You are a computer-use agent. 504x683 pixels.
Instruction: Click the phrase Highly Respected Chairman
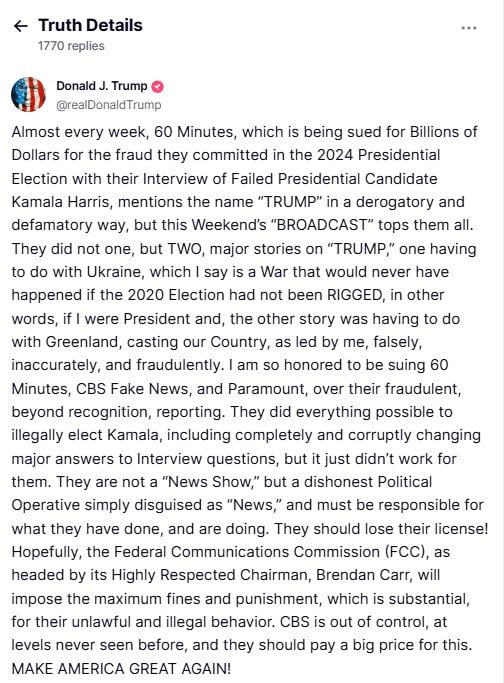click(x=210, y=575)
